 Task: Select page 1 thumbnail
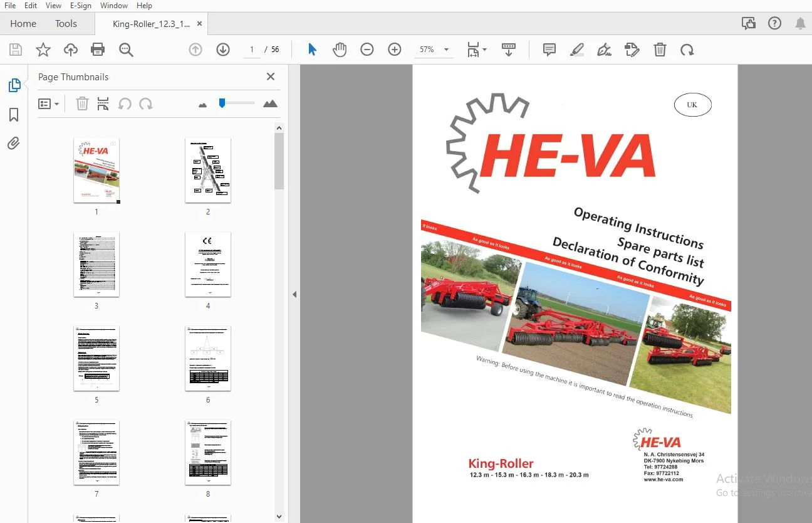[x=96, y=170]
